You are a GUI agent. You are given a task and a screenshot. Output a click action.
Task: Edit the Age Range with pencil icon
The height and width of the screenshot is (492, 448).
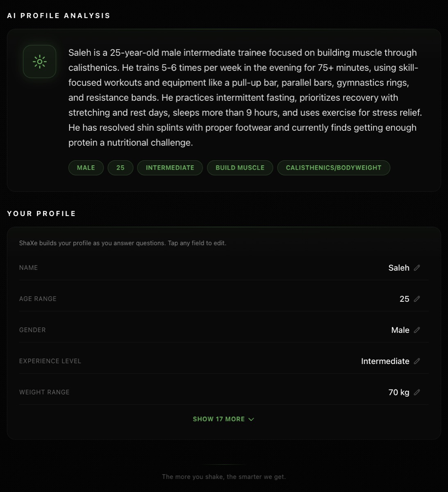[x=417, y=299]
